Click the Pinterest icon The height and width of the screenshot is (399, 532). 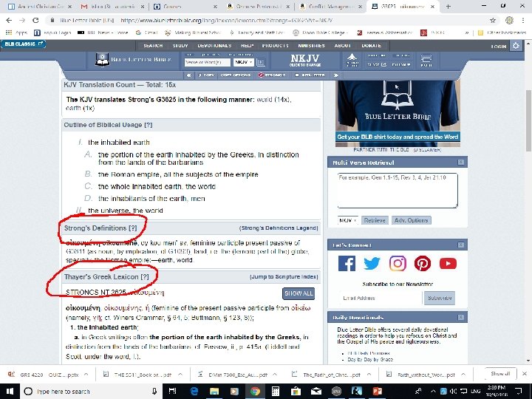coord(423,263)
